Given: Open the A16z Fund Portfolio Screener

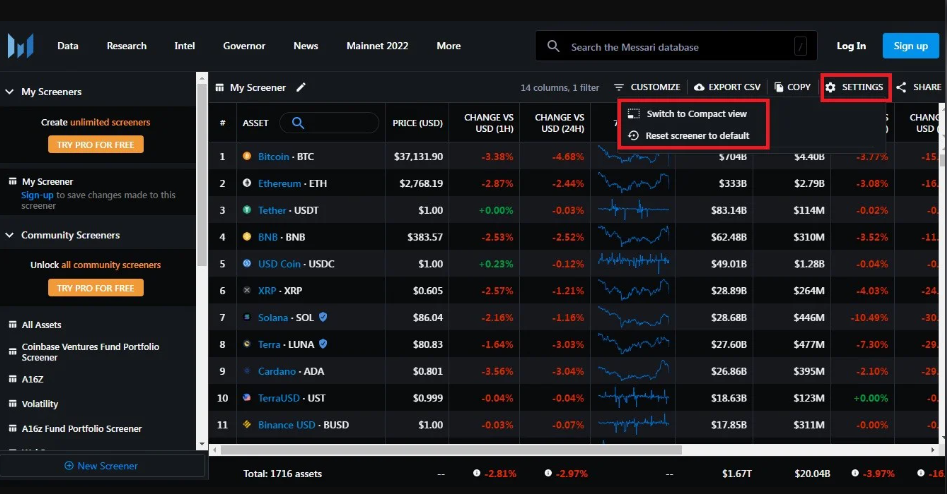Looking at the screenshot, I should click(82, 429).
